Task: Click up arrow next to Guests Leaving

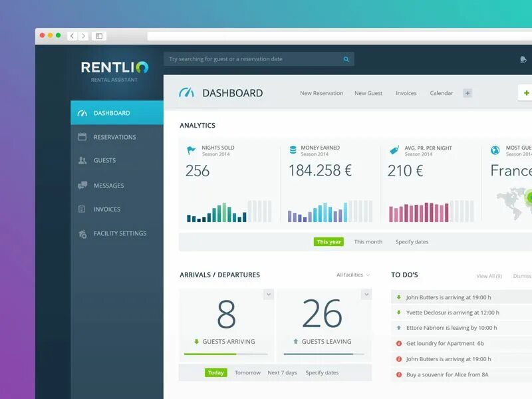Action: click(x=295, y=342)
